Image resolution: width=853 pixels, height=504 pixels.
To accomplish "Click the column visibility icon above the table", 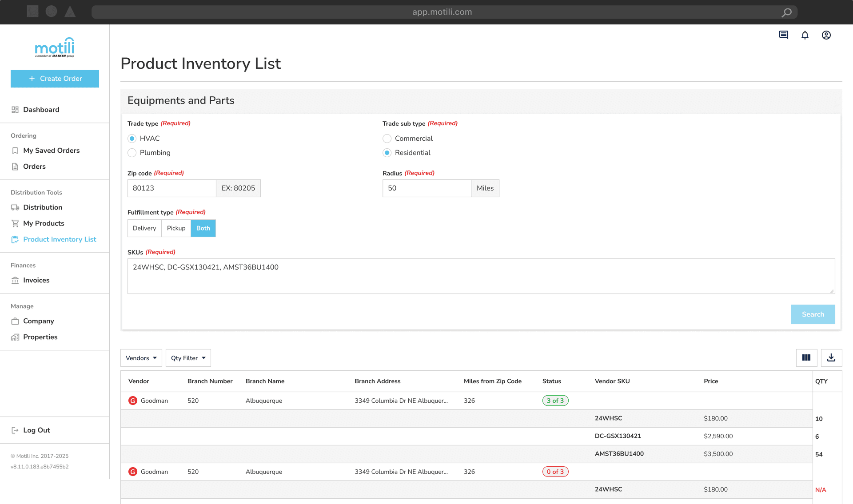I will (x=806, y=357).
